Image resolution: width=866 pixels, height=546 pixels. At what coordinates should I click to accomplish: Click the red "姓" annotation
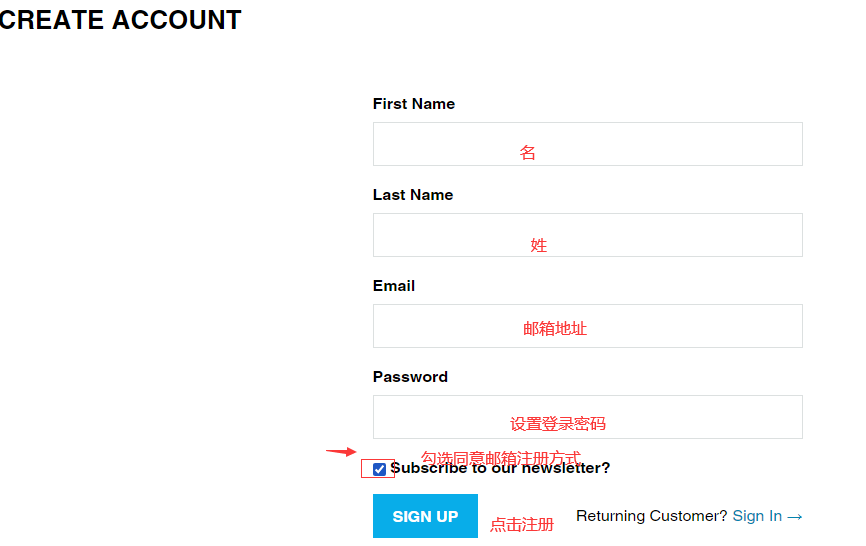538,245
